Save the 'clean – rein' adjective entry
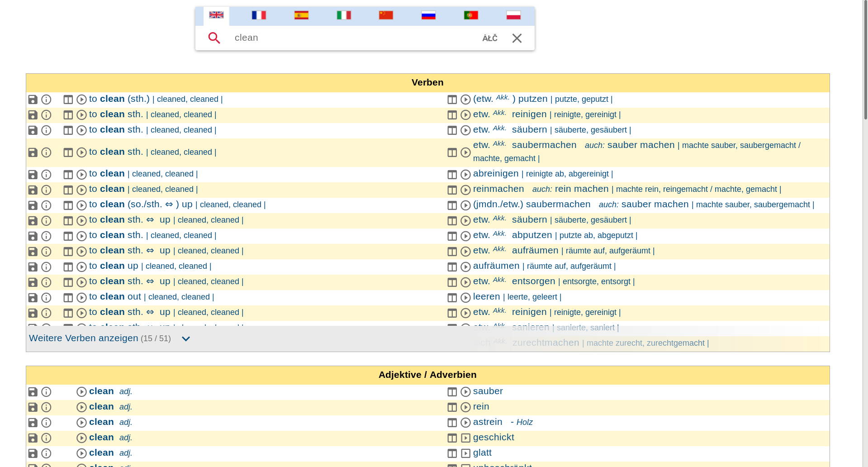This screenshot has width=868, height=467. [x=33, y=407]
